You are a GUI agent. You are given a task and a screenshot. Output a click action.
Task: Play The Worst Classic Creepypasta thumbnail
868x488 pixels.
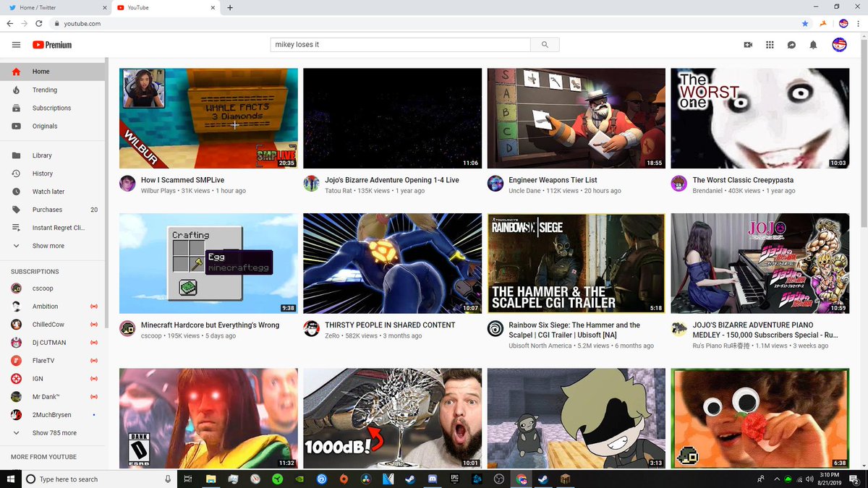click(x=760, y=119)
